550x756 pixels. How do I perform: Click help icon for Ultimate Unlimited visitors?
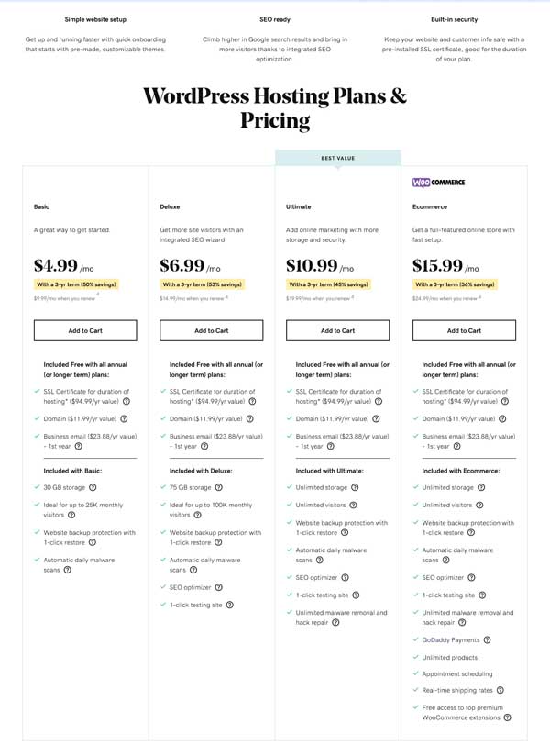[353, 506]
